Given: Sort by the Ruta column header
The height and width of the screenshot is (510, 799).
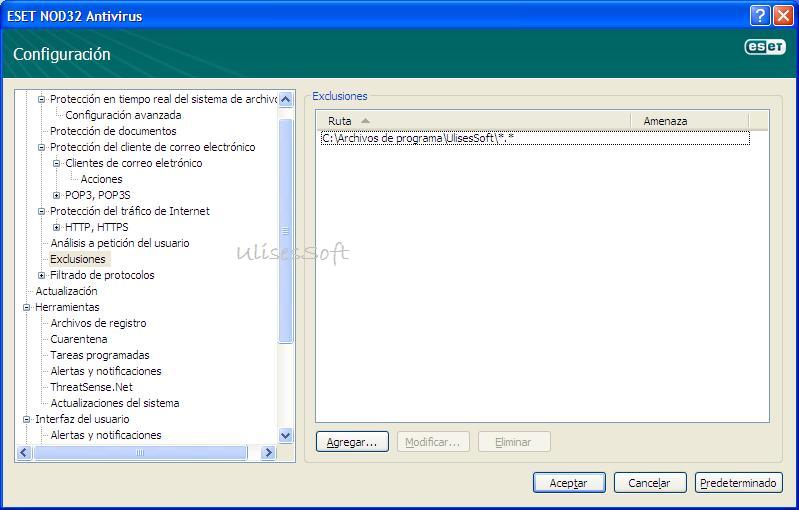Looking at the screenshot, I should 473,121.
